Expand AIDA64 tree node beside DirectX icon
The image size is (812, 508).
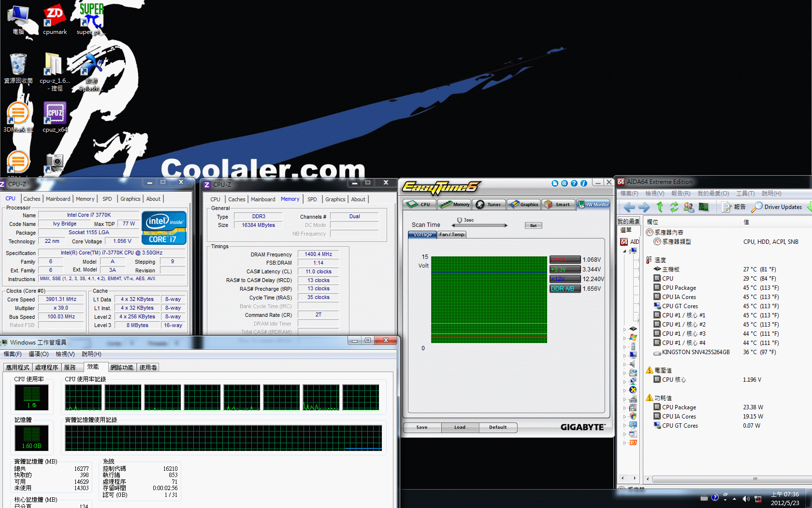tap(624, 390)
